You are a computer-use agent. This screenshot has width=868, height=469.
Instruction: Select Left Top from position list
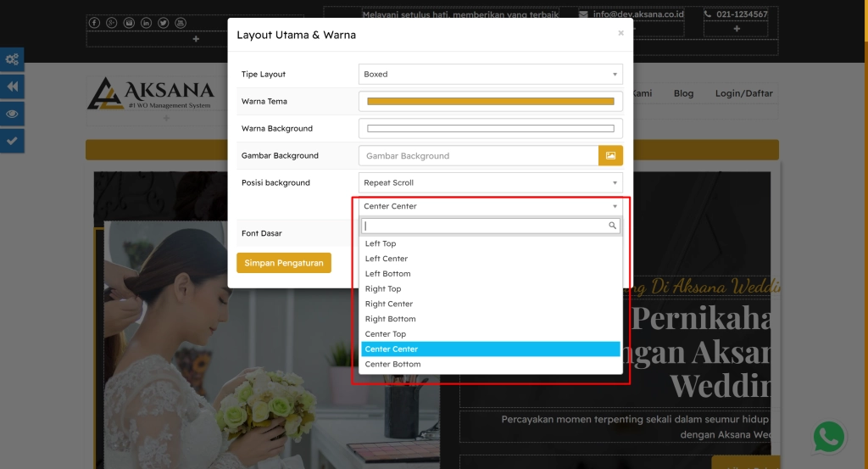381,244
